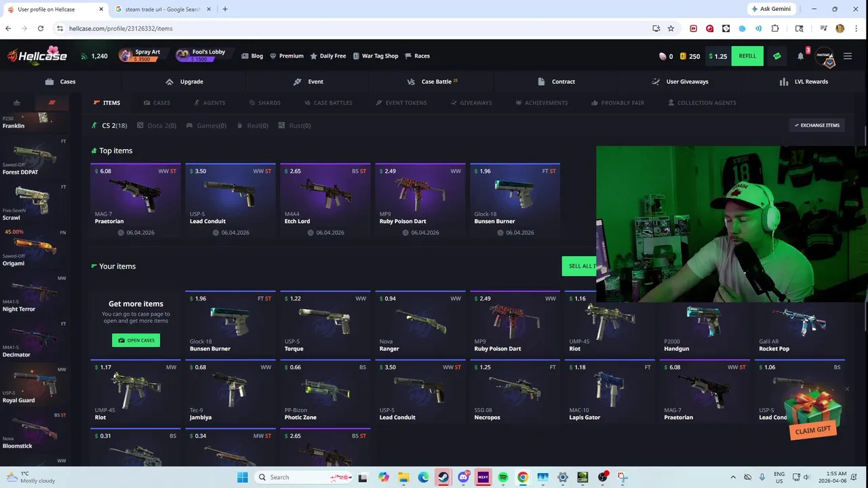Viewport: 868px width, 488px height.
Task: Open the Premium link in header
Action: click(x=287, y=56)
